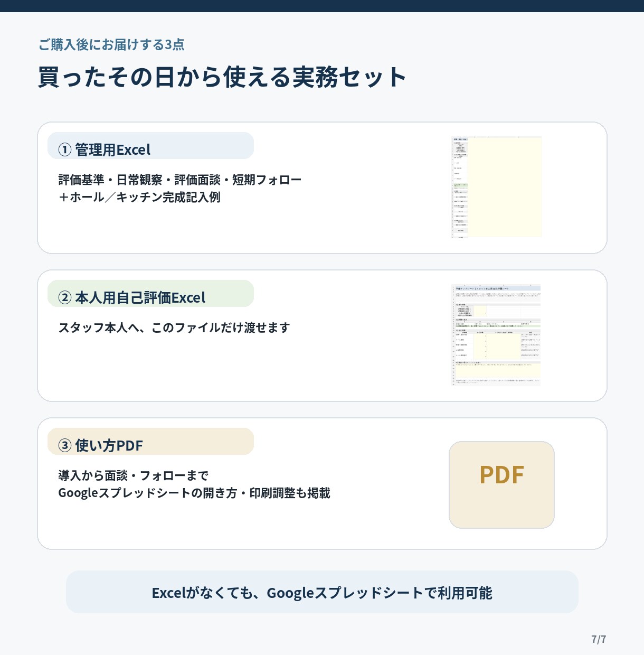The width and height of the screenshot is (644, 655).
Task: Click the PDF icon tile
Action: pyautogui.click(x=501, y=485)
